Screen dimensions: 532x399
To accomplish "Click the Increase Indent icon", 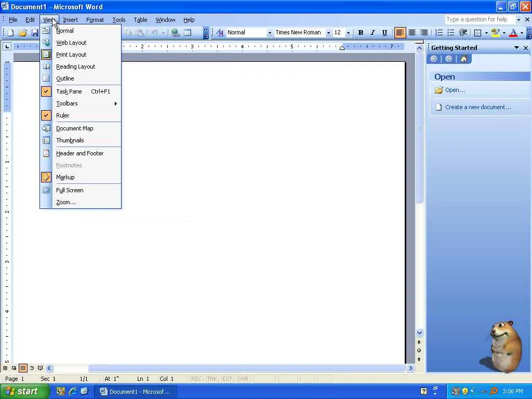I will click(x=463, y=33).
